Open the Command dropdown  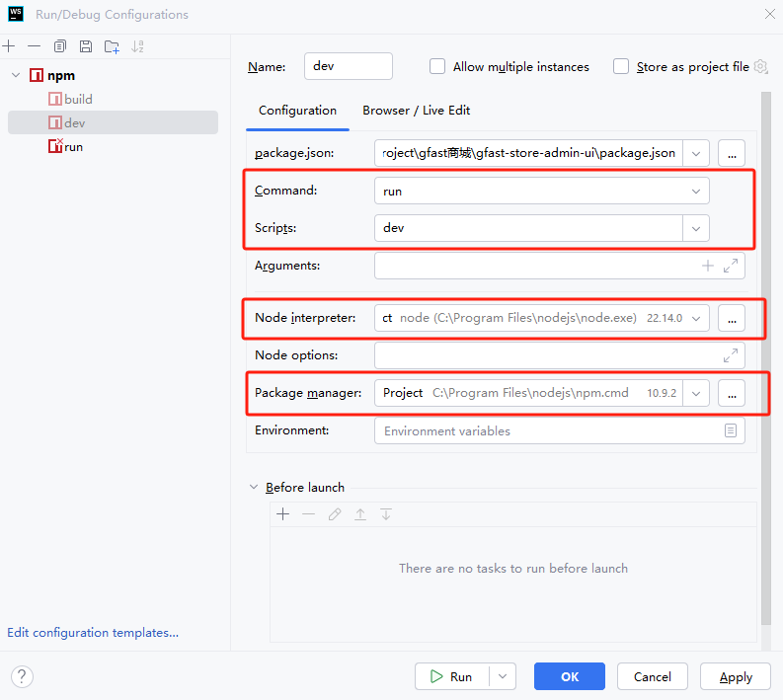696,191
